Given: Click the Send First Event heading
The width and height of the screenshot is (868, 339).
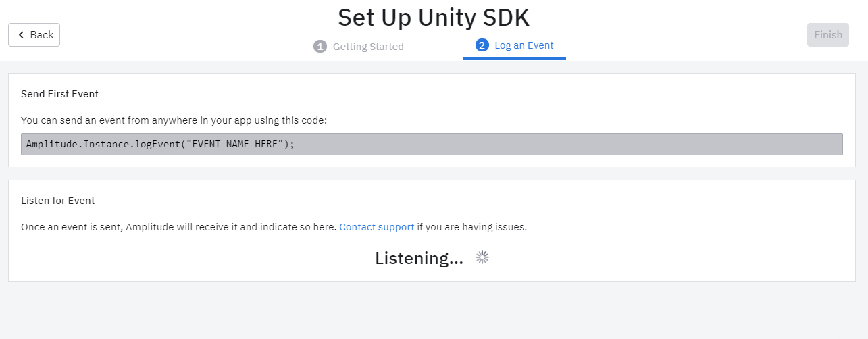Looking at the screenshot, I should pos(59,94).
